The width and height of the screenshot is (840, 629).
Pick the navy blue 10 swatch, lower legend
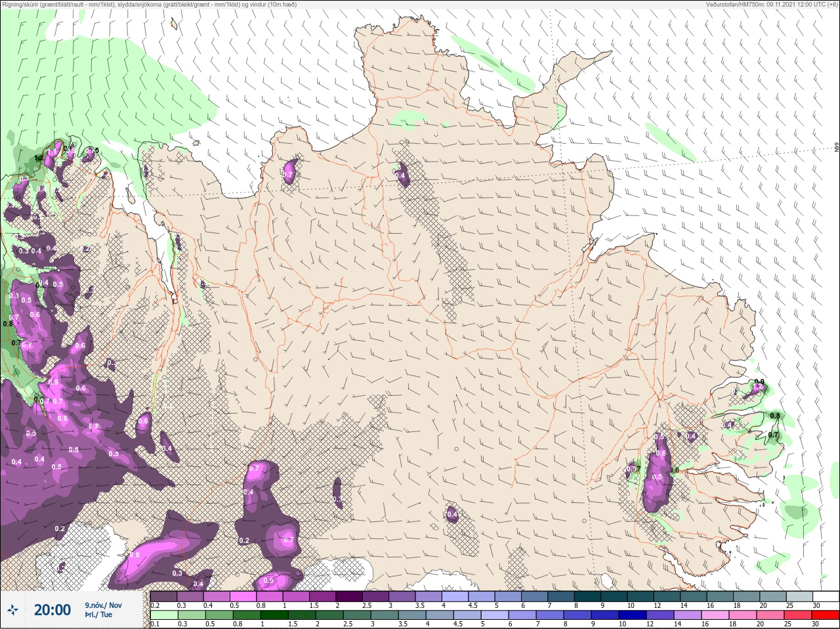633,615
